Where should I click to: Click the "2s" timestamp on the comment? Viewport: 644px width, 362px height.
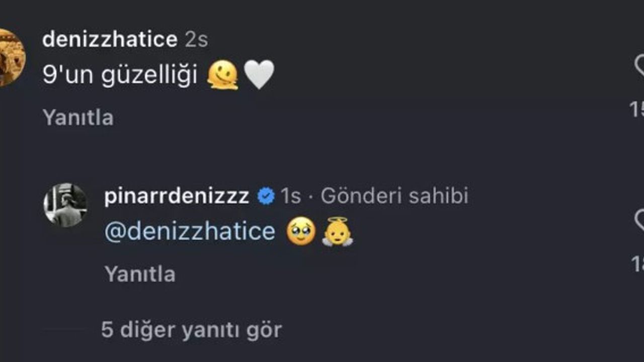coord(196,40)
